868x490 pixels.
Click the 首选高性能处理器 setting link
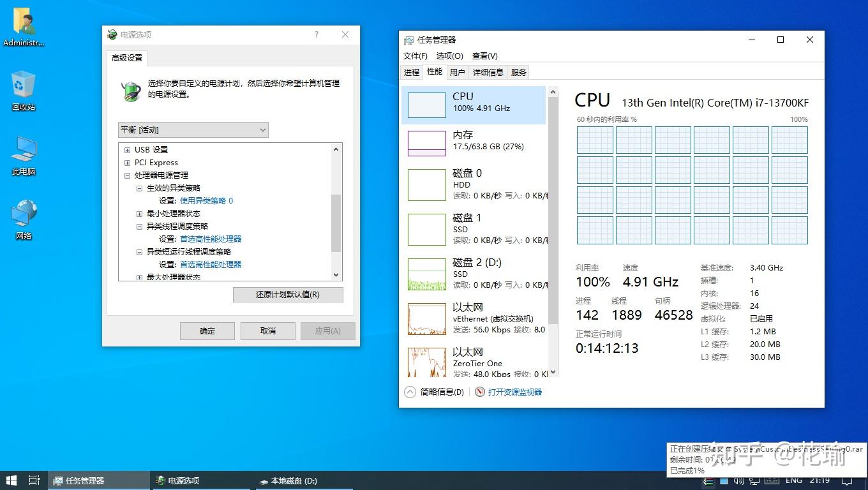[207, 239]
